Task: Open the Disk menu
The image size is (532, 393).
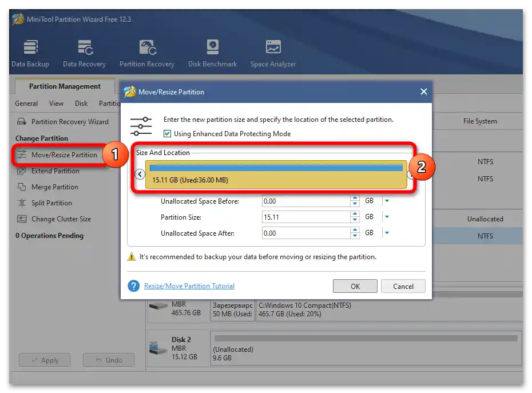Action: 81,104
